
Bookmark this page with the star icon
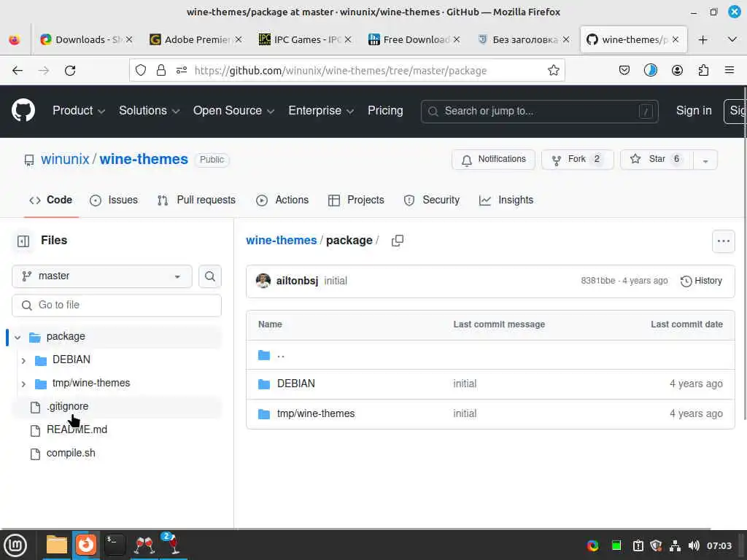click(553, 71)
